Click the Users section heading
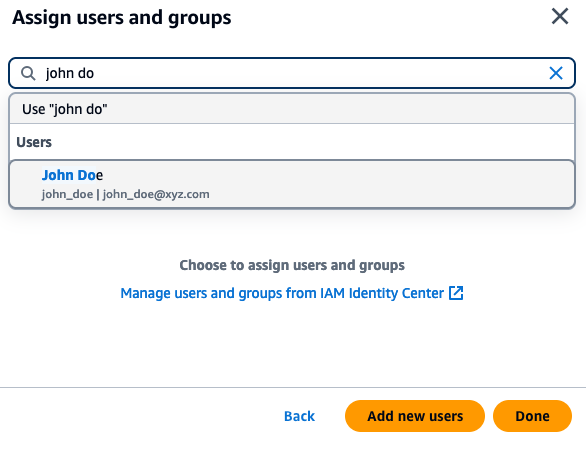 [x=34, y=142]
